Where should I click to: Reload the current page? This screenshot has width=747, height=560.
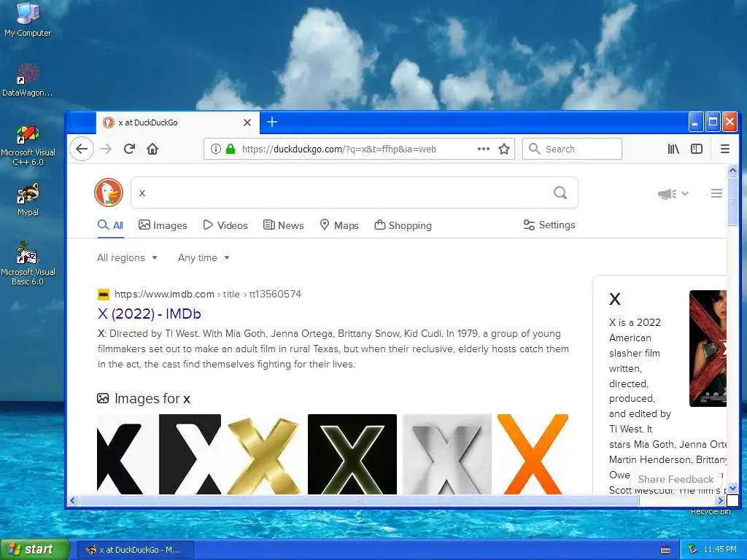129,149
